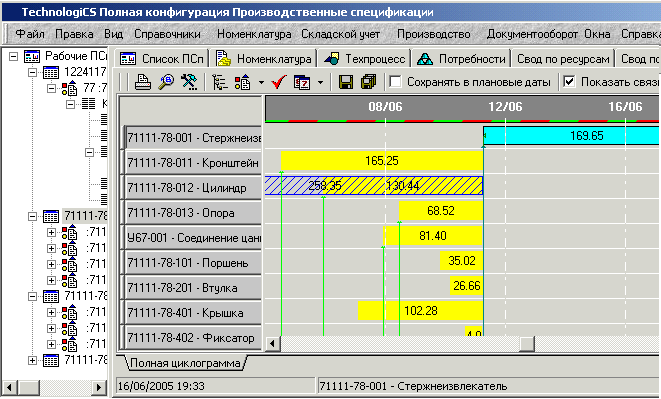
Task: Click the cyan 169.65 Gantt bar
Action: coord(572,136)
